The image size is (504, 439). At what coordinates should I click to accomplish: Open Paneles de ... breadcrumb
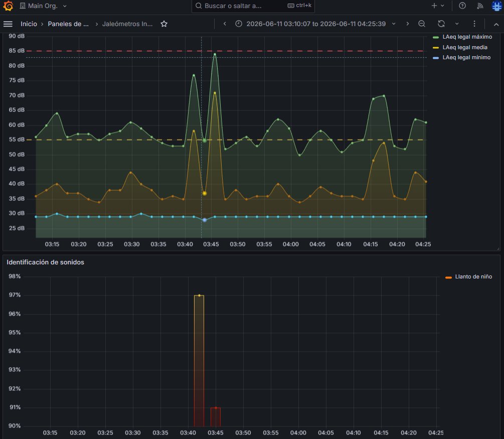click(x=68, y=24)
